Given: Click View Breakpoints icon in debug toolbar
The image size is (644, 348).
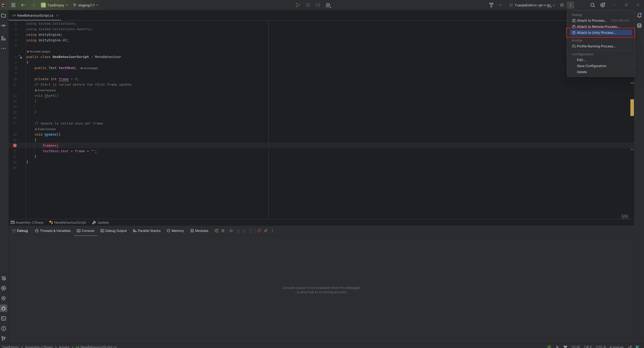Looking at the screenshot, I should (259, 231).
